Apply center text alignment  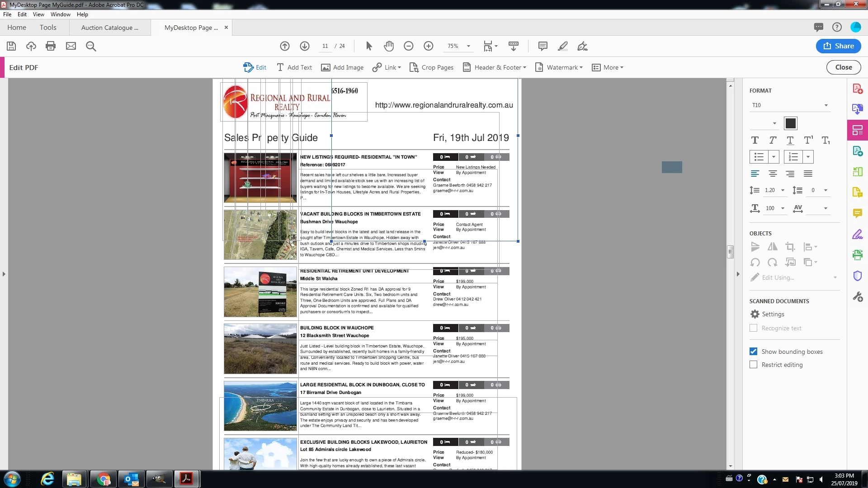[x=773, y=174]
